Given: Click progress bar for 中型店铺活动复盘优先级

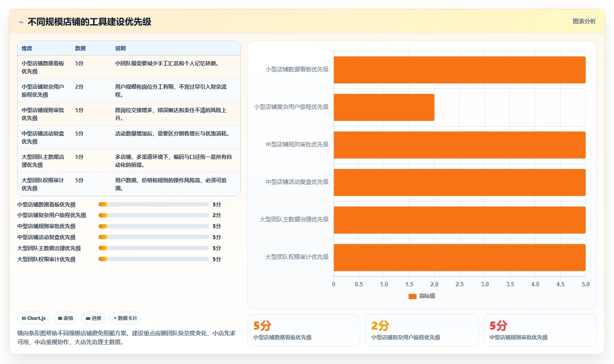Looking at the screenshot, I should click(154, 237).
